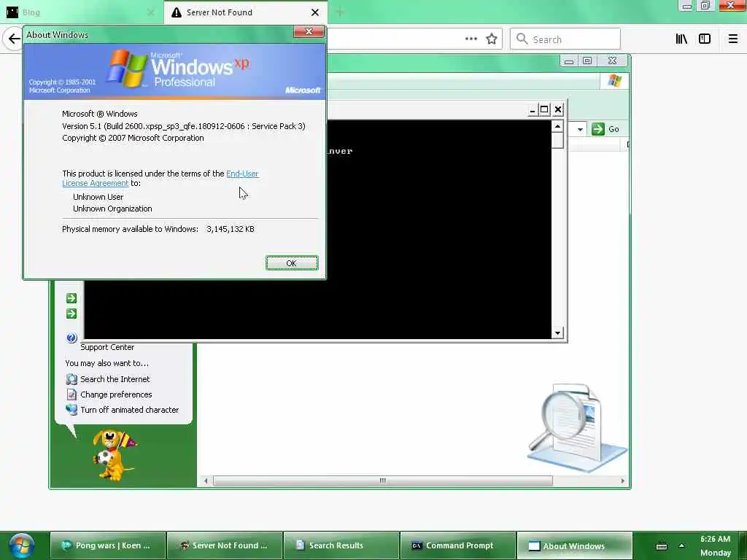Close the Search Results window
Viewport: 747px width, 560px height.
613,61
